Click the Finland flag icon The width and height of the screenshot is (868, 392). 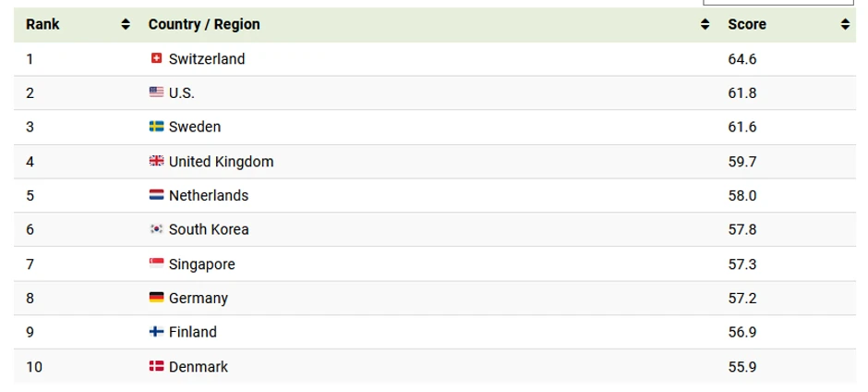[156, 332]
